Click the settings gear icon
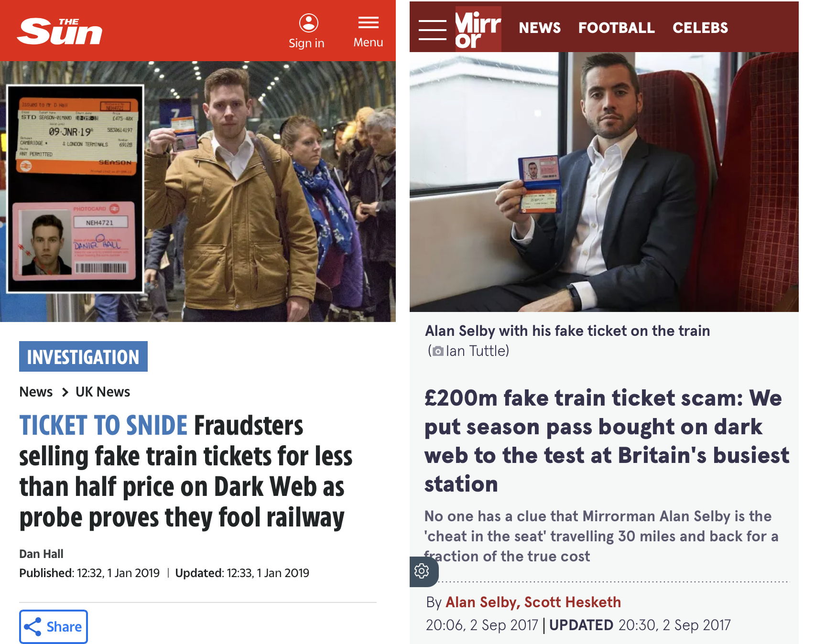The height and width of the screenshot is (644, 815). [x=422, y=571]
